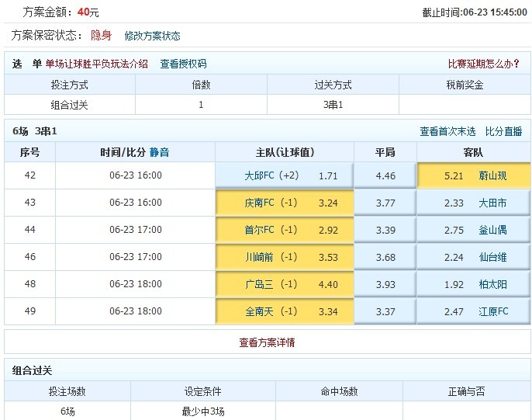Select 大邱FC (+2) 1.71 home odds

pyautogui.click(x=284, y=175)
